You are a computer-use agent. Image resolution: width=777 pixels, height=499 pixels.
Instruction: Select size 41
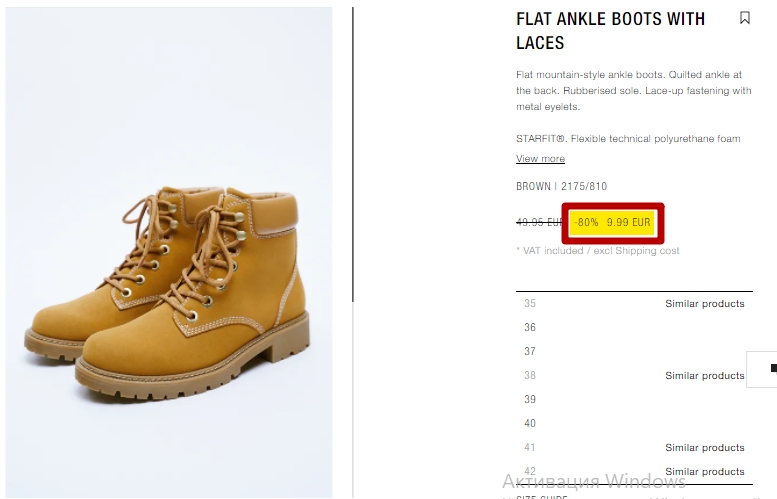click(x=530, y=447)
